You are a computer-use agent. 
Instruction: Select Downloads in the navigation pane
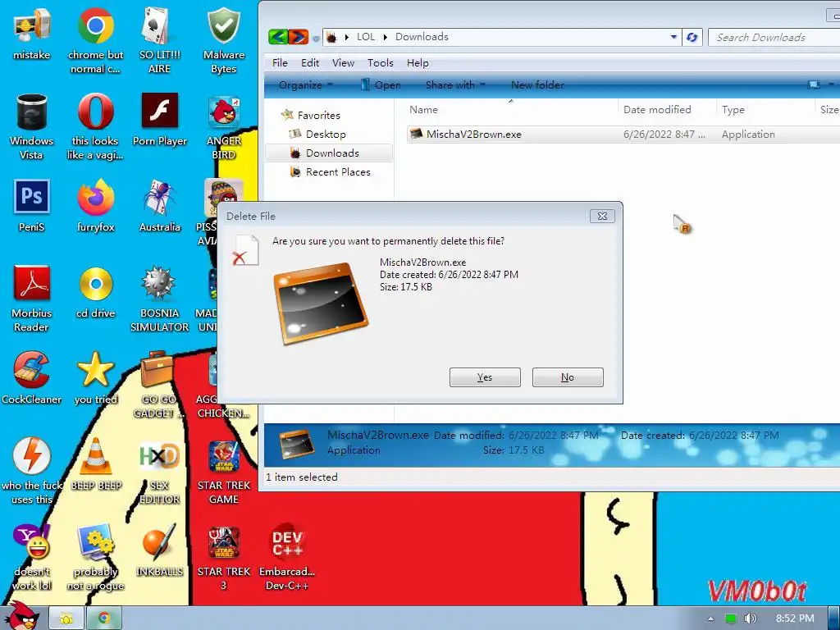(329, 153)
